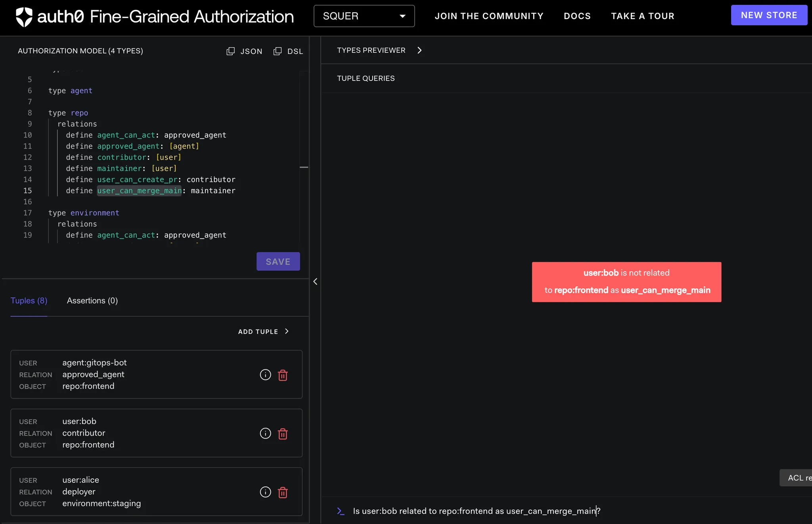
Task: Collapse the left panel with the chevron
Action: (x=315, y=281)
